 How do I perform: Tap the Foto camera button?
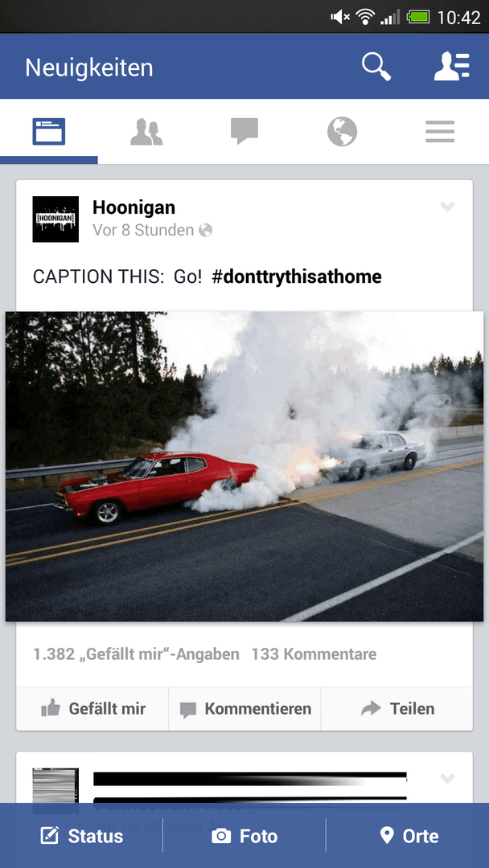(x=244, y=835)
